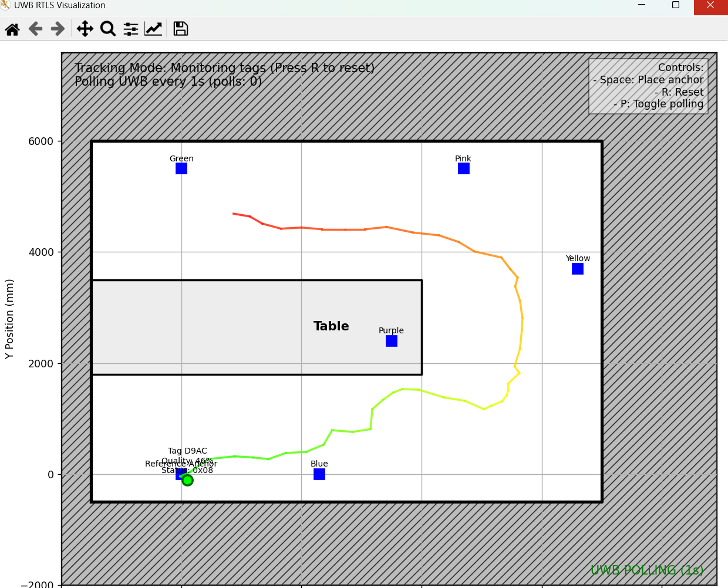The width and height of the screenshot is (728, 588).
Task: Click the Table label in plot
Action: tap(331, 326)
